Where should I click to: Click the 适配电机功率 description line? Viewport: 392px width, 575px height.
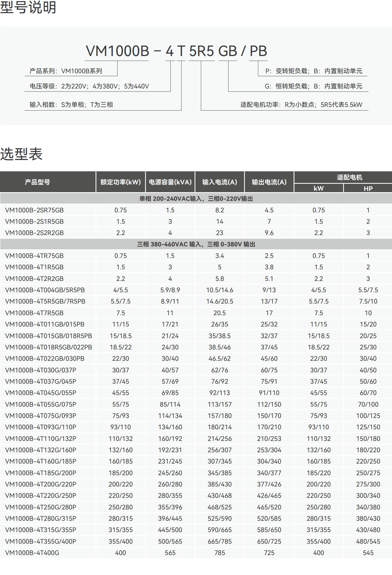coord(301,105)
